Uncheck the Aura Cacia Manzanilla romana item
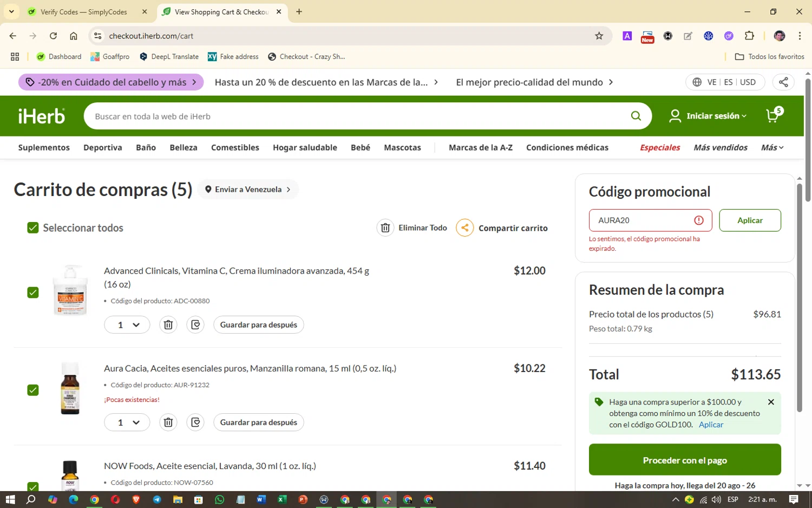The width and height of the screenshot is (812, 508). [33, 390]
